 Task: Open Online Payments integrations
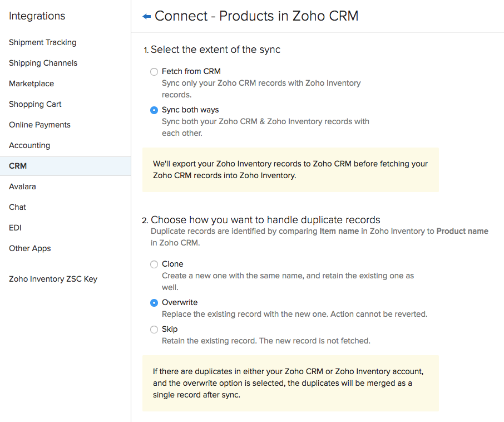point(39,125)
